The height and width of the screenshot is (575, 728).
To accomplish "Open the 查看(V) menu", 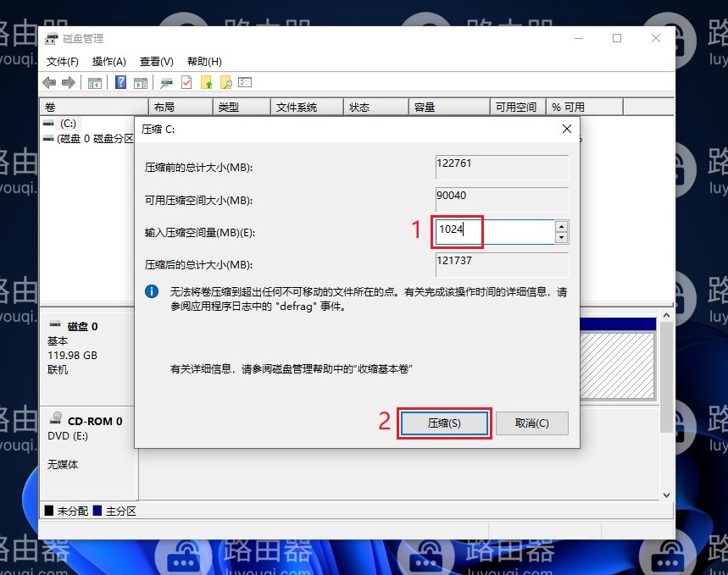I will point(157,62).
